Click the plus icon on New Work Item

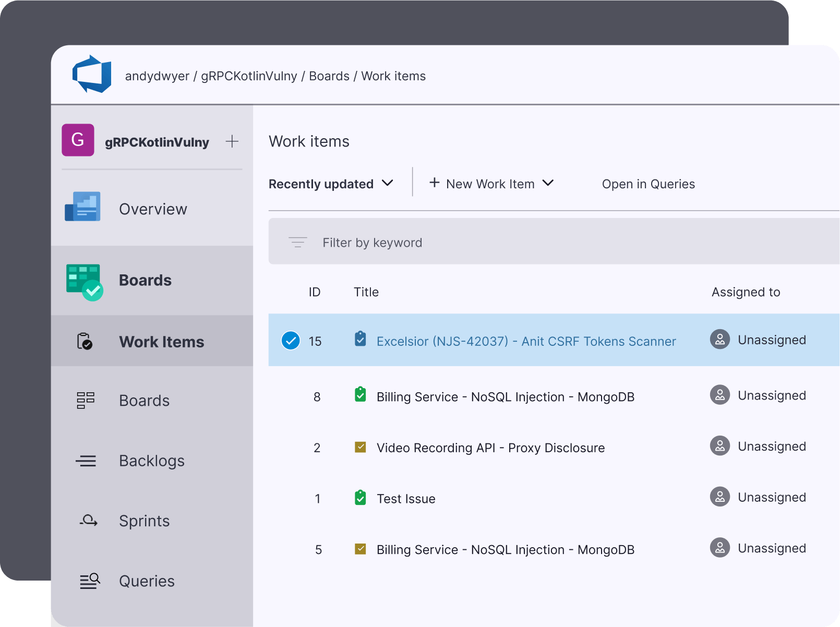tap(434, 183)
